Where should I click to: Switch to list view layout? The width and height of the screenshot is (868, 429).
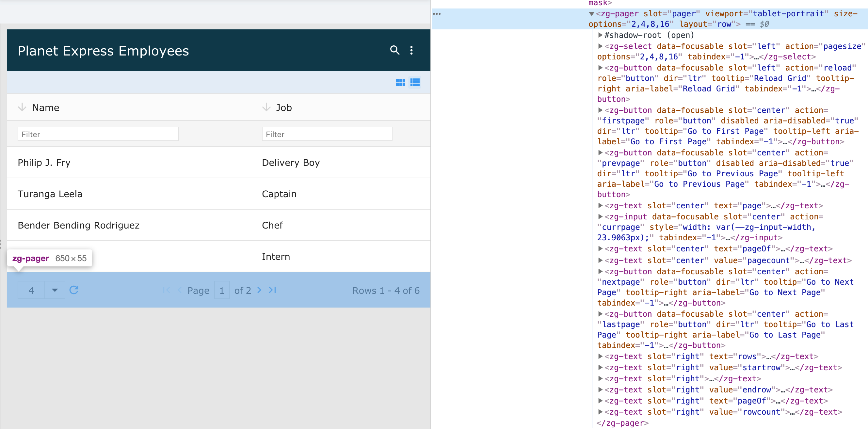[x=415, y=83]
